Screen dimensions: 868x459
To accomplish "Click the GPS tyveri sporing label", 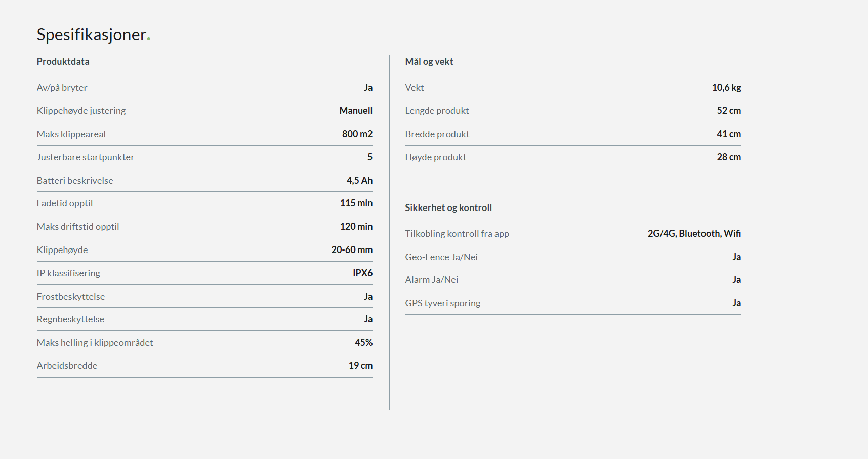I will pos(442,303).
